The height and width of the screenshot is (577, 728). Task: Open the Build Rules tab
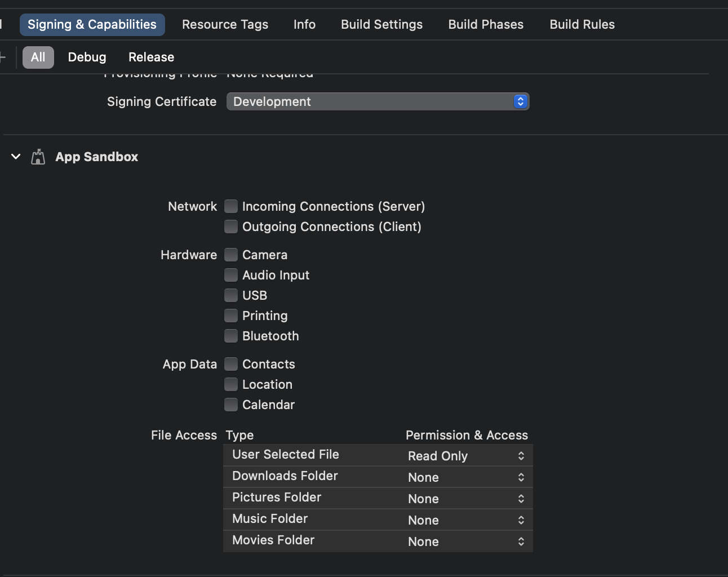pos(582,25)
